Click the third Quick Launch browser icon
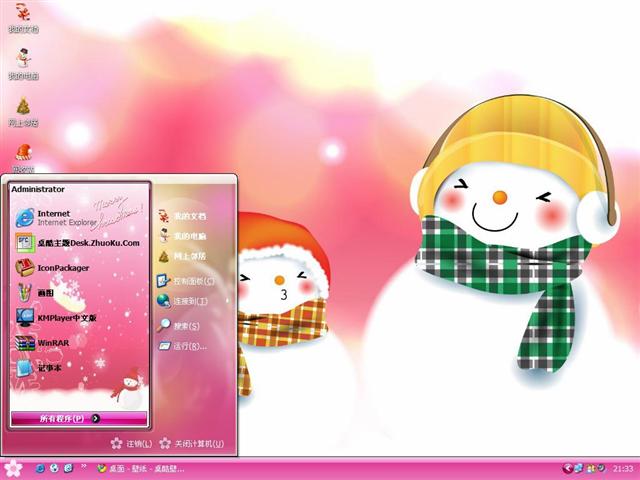640x480 pixels. (x=68, y=468)
